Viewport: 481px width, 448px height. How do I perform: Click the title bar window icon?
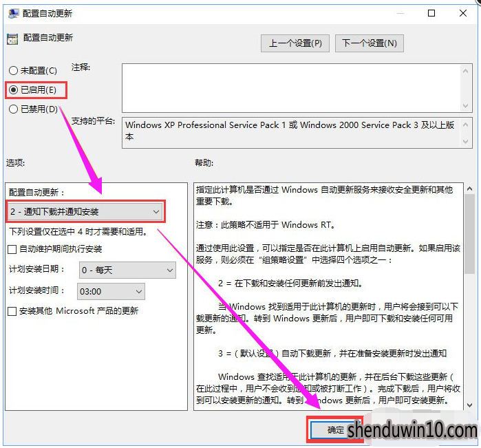[14, 14]
